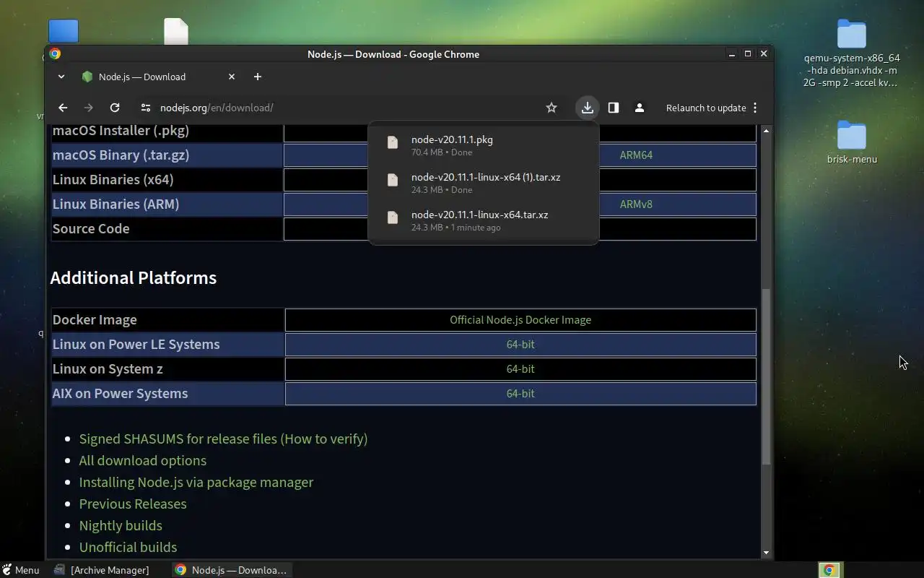Select blue folder icon on desktop top-left
924x578 pixels.
coord(64,32)
